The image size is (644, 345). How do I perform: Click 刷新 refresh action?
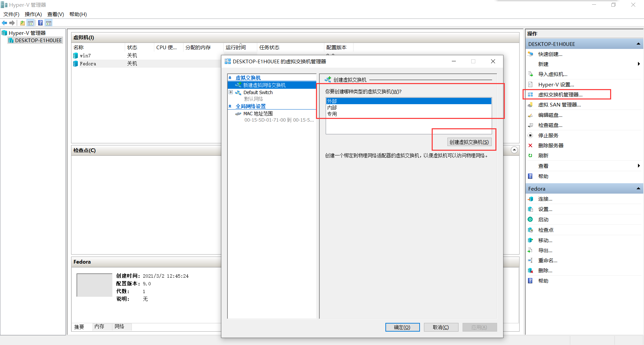[543, 155]
